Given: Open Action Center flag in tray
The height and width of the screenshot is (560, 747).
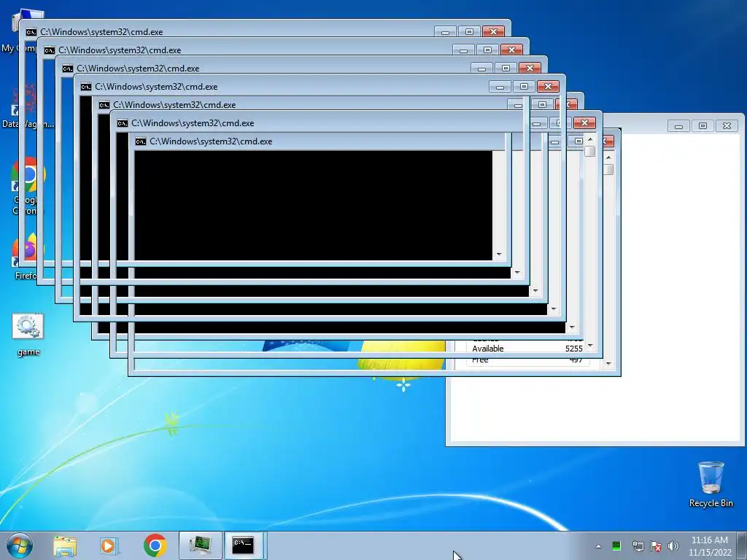Looking at the screenshot, I should (x=656, y=546).
